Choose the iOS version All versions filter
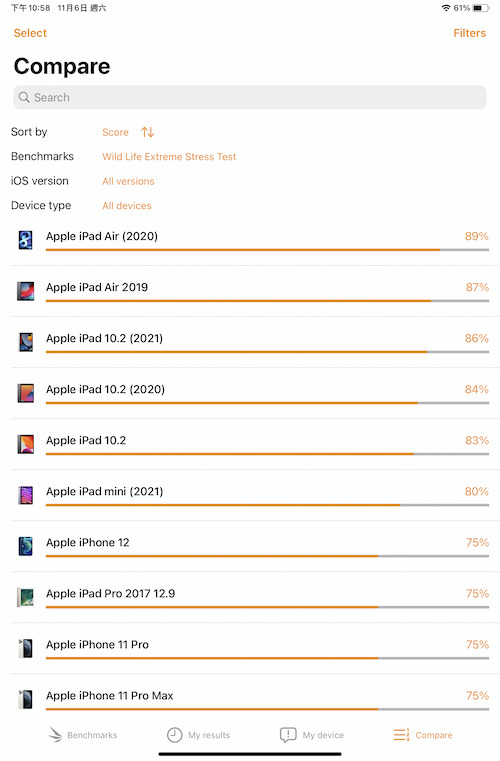The image size is (500, 761). point(128,181)
